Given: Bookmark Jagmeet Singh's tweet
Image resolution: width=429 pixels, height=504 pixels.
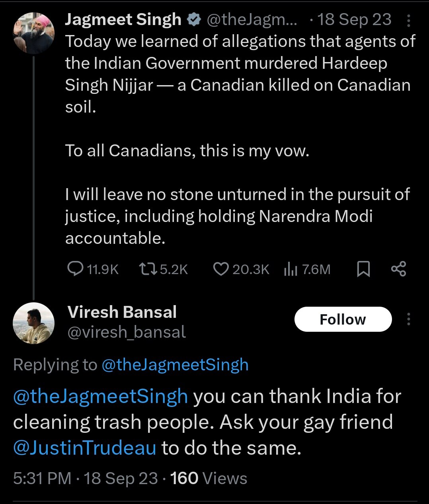Looking at the screenshot, I should point(363,269).
